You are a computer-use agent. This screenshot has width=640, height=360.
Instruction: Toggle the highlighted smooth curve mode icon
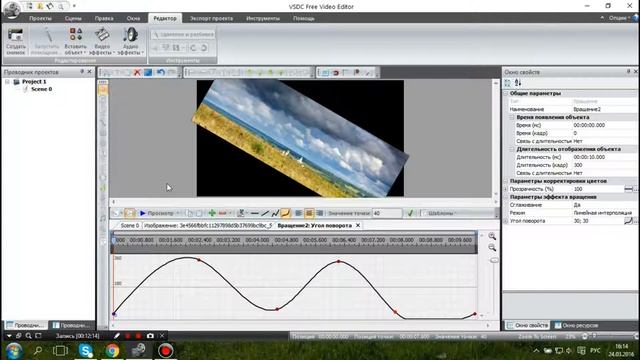[x=285, y=213]
